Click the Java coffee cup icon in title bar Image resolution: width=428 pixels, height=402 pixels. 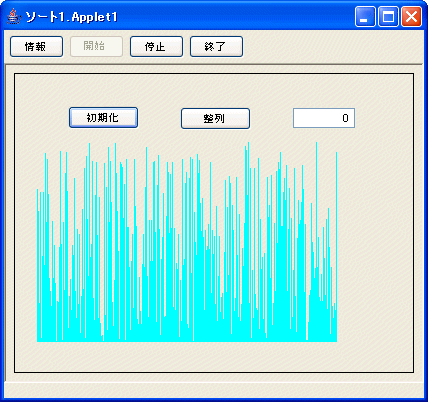[x=14, y=16]
